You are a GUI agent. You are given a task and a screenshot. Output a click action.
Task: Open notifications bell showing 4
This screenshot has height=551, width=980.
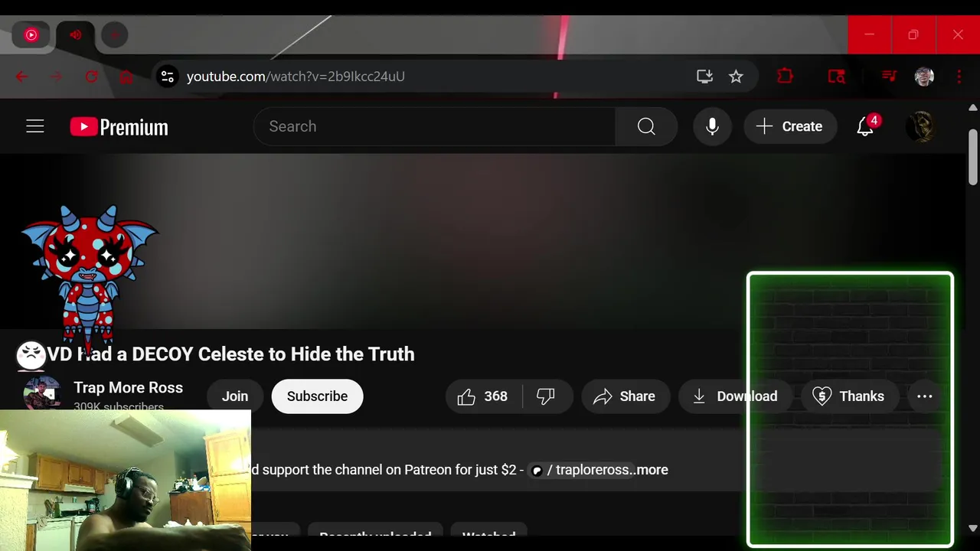point(866,126)
